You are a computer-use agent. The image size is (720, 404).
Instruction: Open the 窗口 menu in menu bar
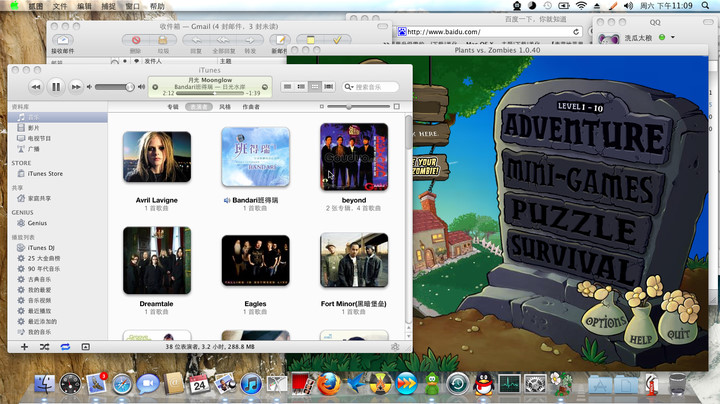point(133,6)
